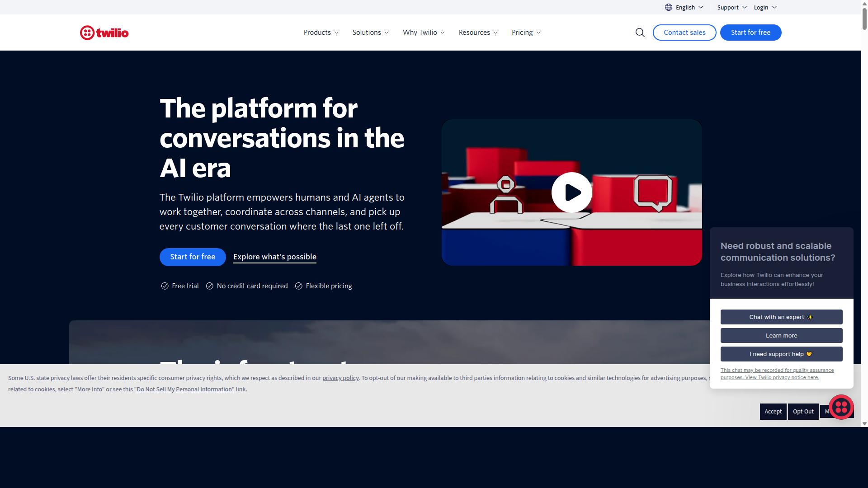868x488 pixels.
Task: Open the search magnifier icon
Action: coord(640,33)
